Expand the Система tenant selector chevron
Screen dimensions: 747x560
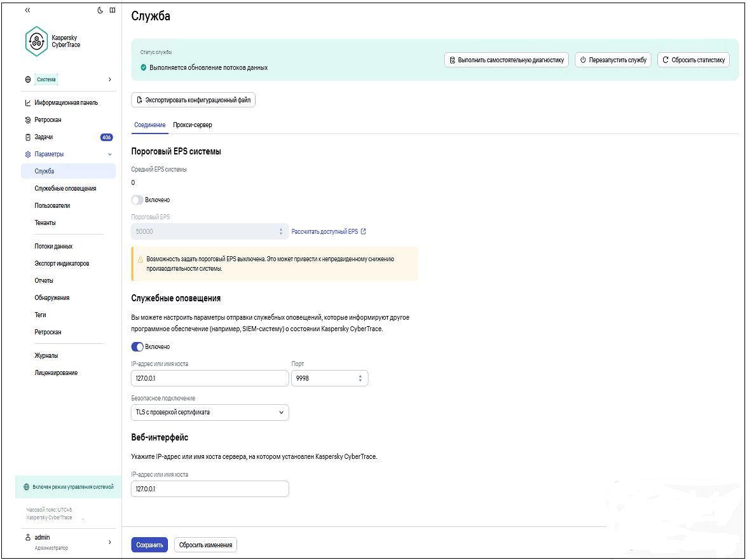pos(109,79)
